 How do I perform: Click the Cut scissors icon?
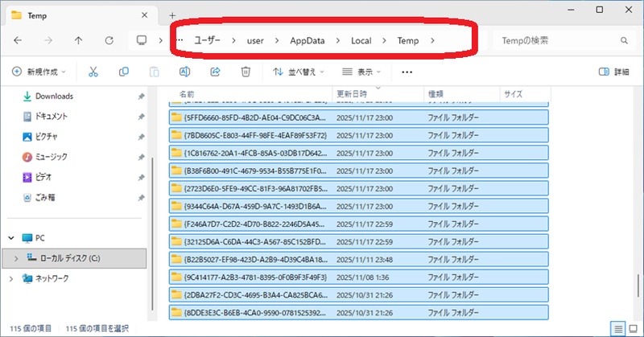click(93, 72)
